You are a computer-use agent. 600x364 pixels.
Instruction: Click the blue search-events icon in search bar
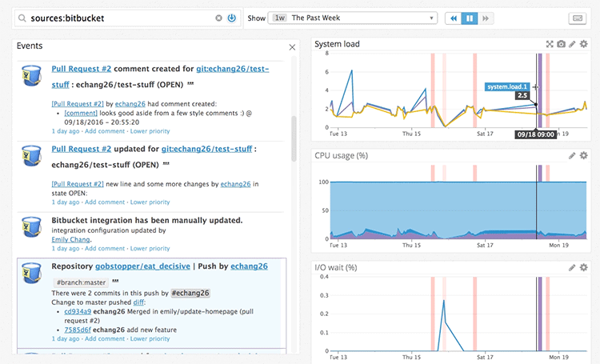(x=231, y=18)
